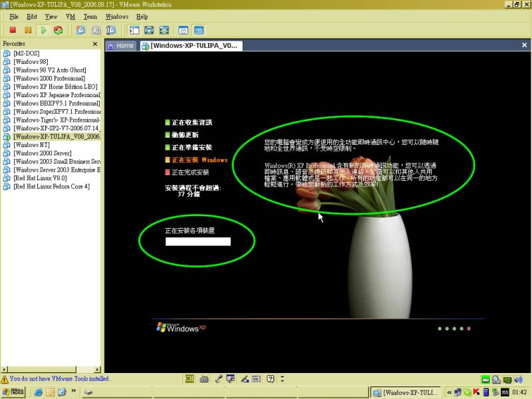Viewport: 532px width, 399px height.
Task: Close the current VM tab with the X
Action: pos(524,45)
